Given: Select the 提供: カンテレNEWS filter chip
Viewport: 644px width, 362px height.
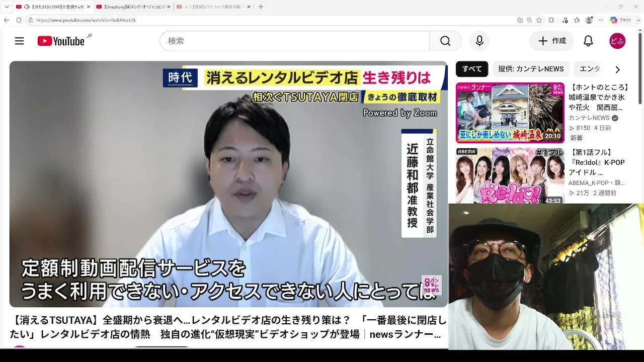Looking at the screenshot, I should (531, 69).
